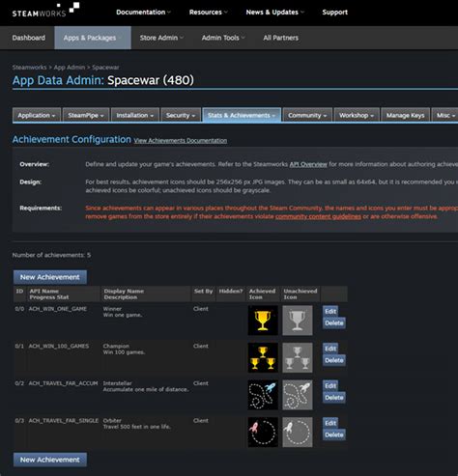Select the ACH_TRAVEL_FAR_SINGLE API name

(x=64, y=421)
